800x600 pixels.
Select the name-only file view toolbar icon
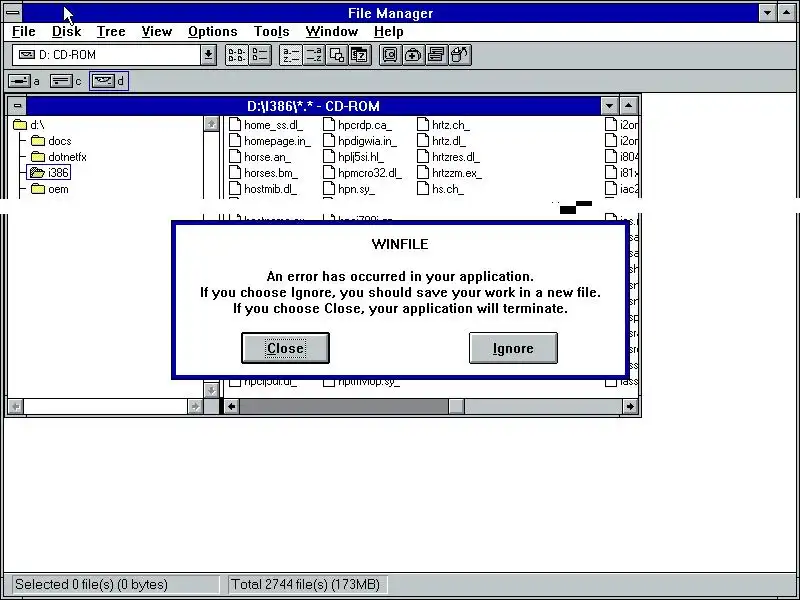(237, 55)
